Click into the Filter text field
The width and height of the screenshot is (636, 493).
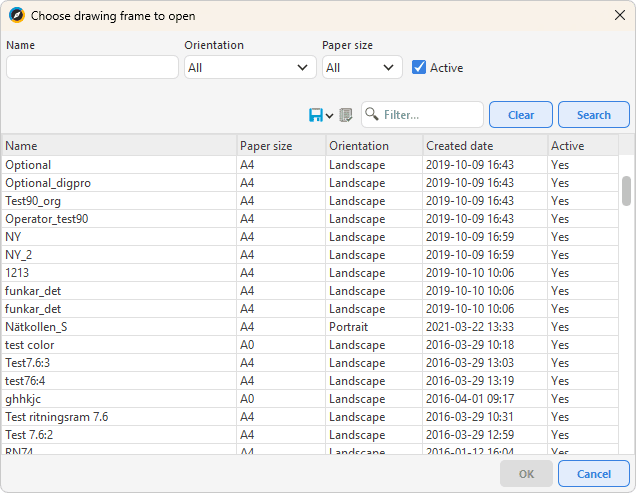tap(431, 115)
